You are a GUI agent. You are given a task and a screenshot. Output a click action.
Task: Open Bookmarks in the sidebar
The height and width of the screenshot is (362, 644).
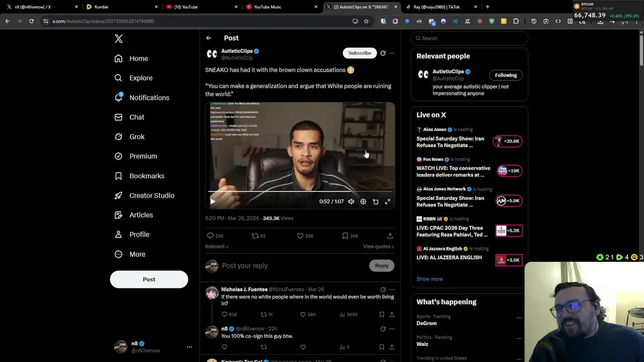[139, 176]
